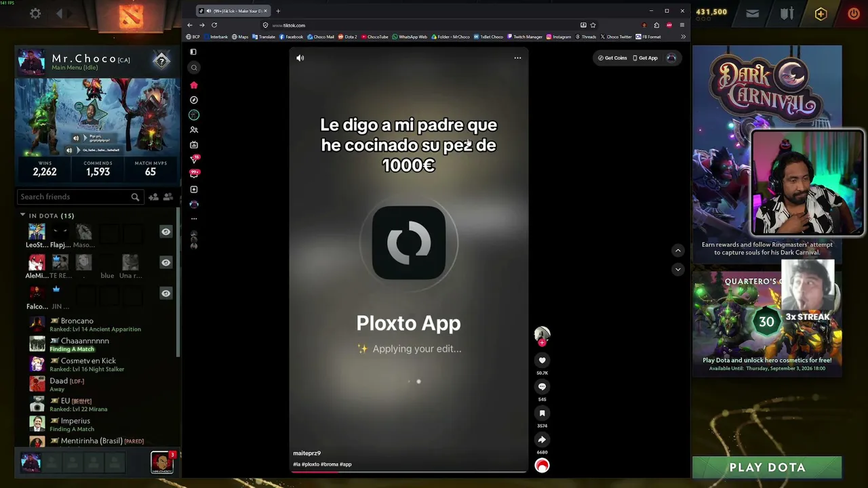
Task: Click the add friend icon in Dota
Action: point(154,197)
